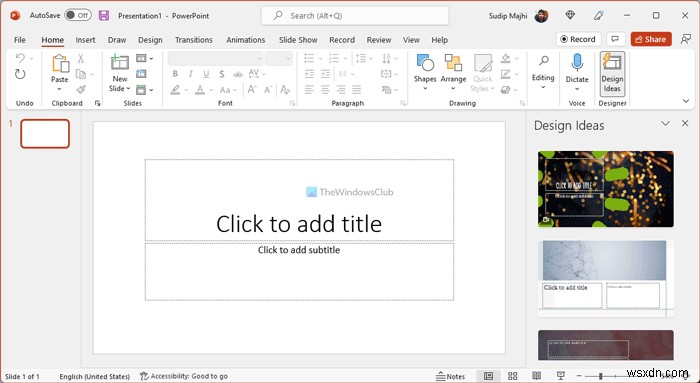Click the Cut scissors icon
Viewport: 700px width, 383px height.
pos(81,58)
